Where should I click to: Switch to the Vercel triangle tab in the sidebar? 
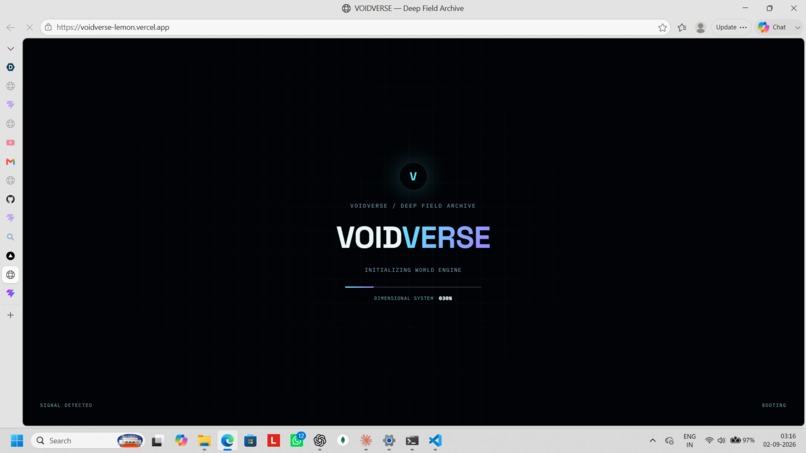(10, 256)
